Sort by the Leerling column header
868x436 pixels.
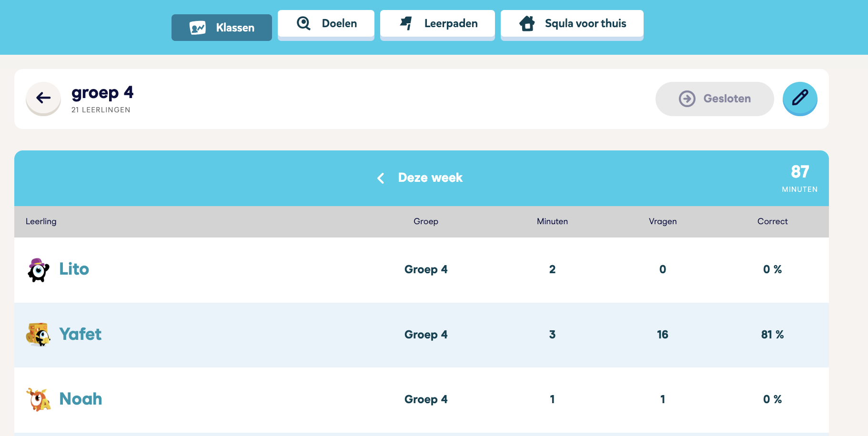(41, 221)
